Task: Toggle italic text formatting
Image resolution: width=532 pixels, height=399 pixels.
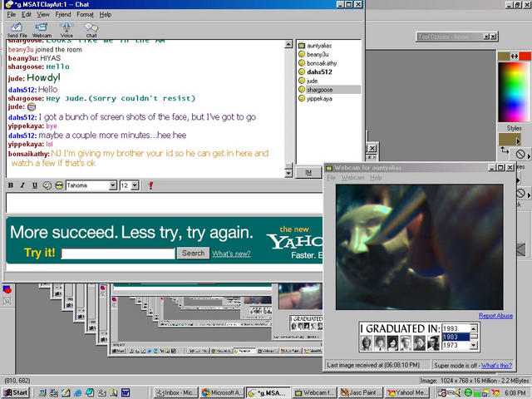Action: pyautogui.click(x=22, y=185)
